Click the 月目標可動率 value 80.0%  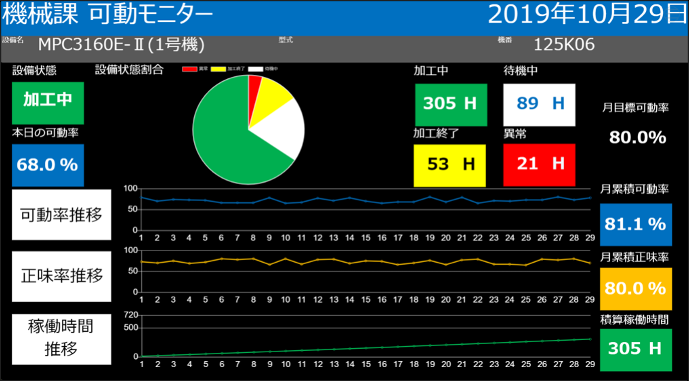[638, 138]
